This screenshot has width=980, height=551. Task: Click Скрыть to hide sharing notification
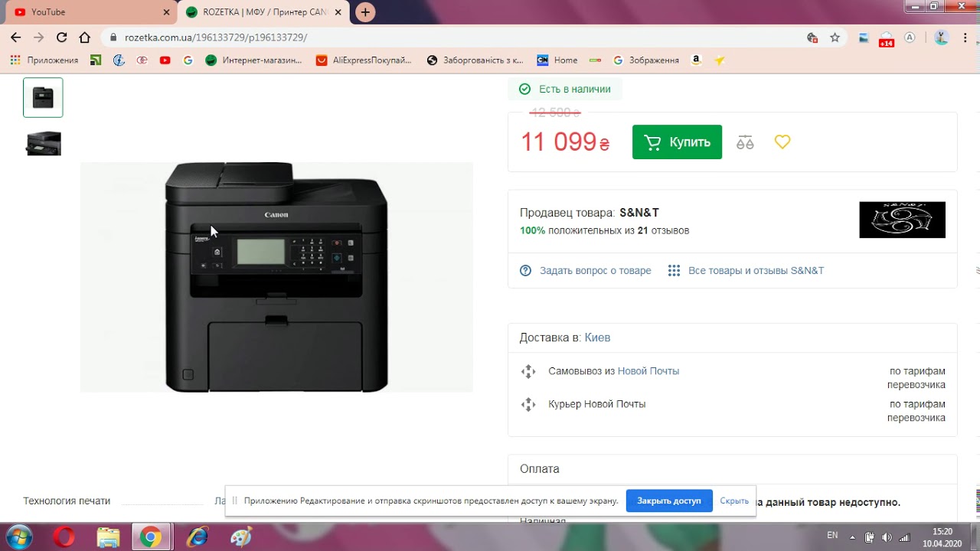click(x=734, y=500)
